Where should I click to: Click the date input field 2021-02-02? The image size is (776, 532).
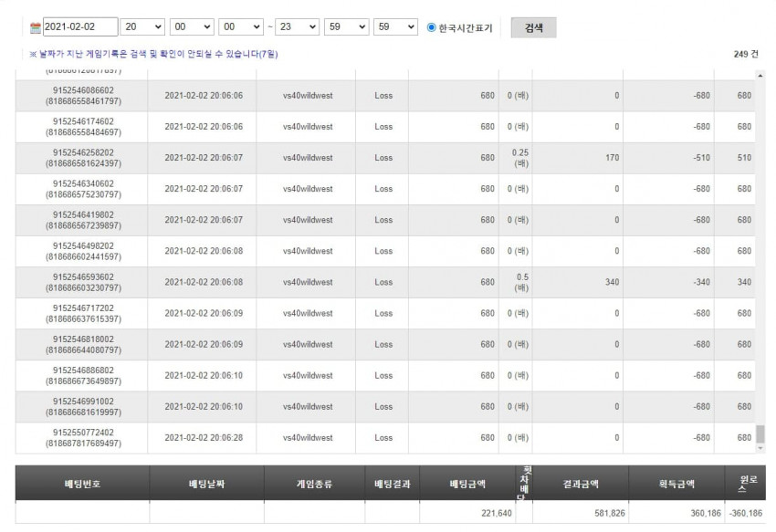click(80, 26)
